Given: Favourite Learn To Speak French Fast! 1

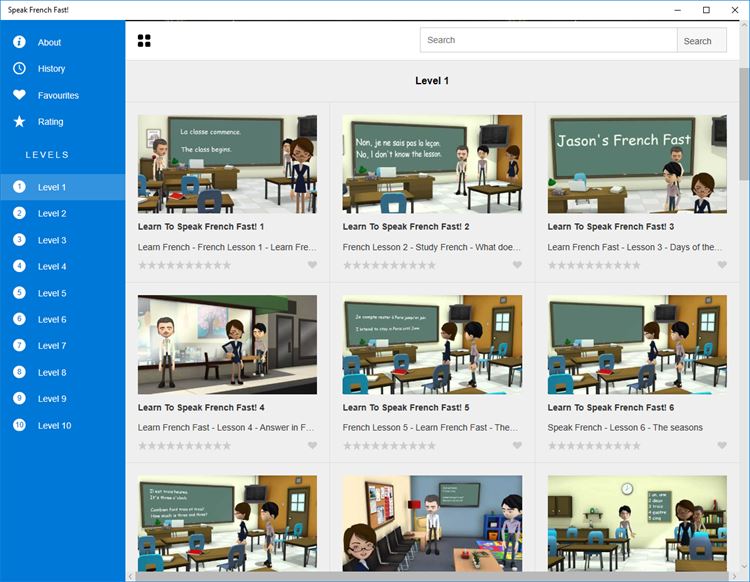Looking at the screenshot, I should (x=312, y=264).
